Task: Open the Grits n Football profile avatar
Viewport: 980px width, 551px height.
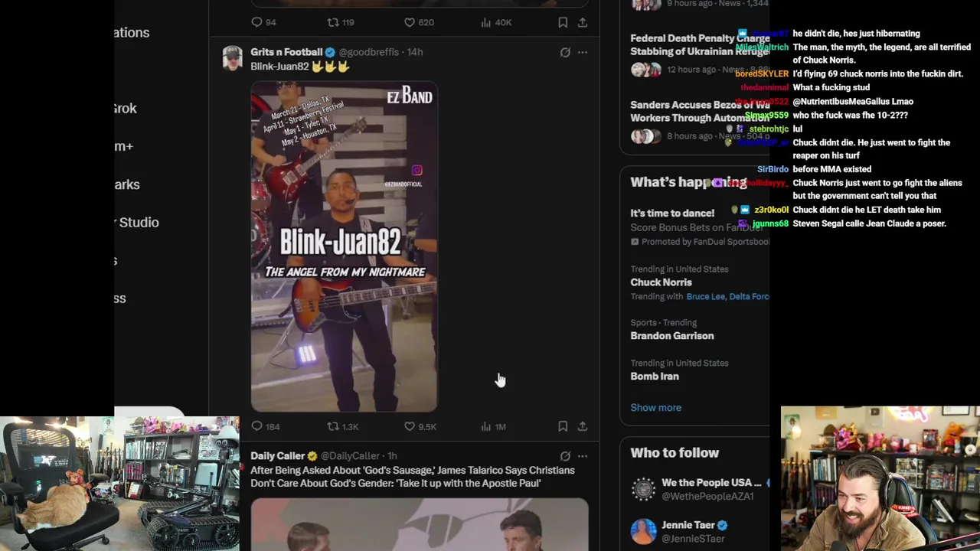Action: click(x=232, y=58)
